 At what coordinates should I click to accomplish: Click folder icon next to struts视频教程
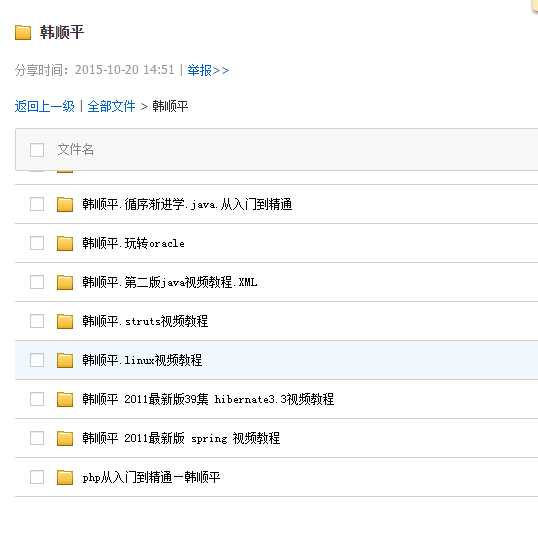65,321
